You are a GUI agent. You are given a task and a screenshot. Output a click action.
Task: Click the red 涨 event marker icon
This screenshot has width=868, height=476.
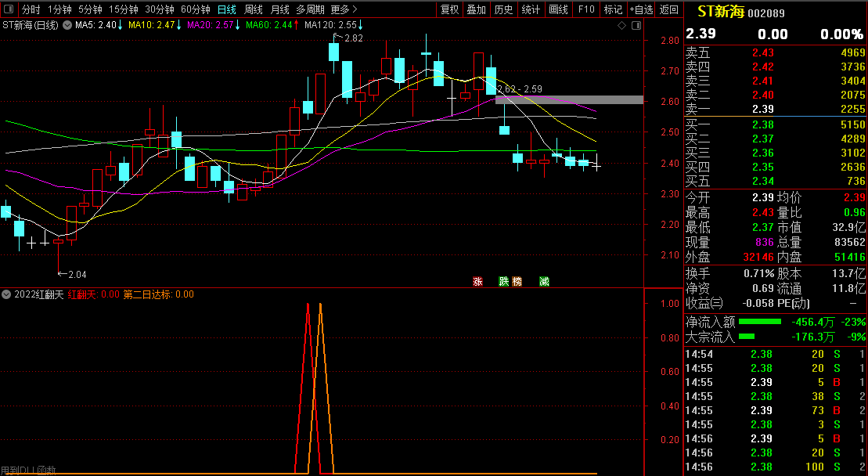(477, 282)
